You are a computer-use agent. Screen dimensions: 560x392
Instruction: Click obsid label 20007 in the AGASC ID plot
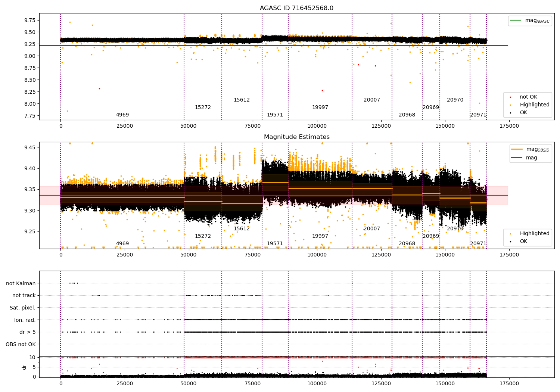(372, 100)
